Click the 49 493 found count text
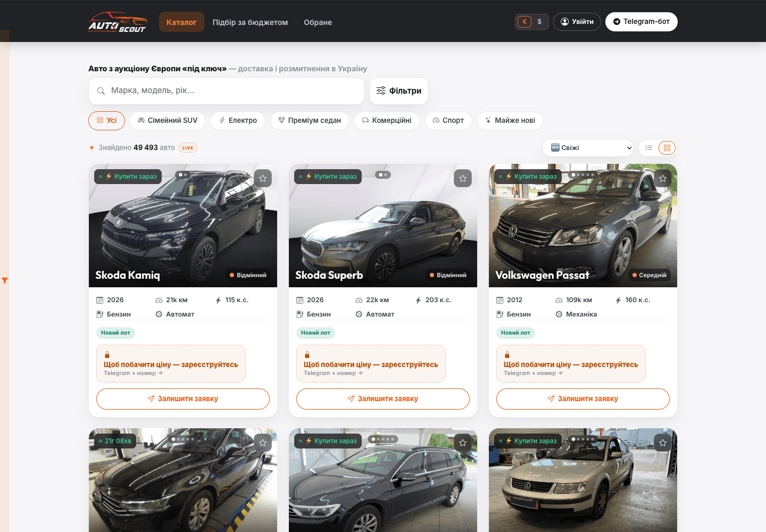The height and width of the screenshot is (532, 766). coord(146,148)
